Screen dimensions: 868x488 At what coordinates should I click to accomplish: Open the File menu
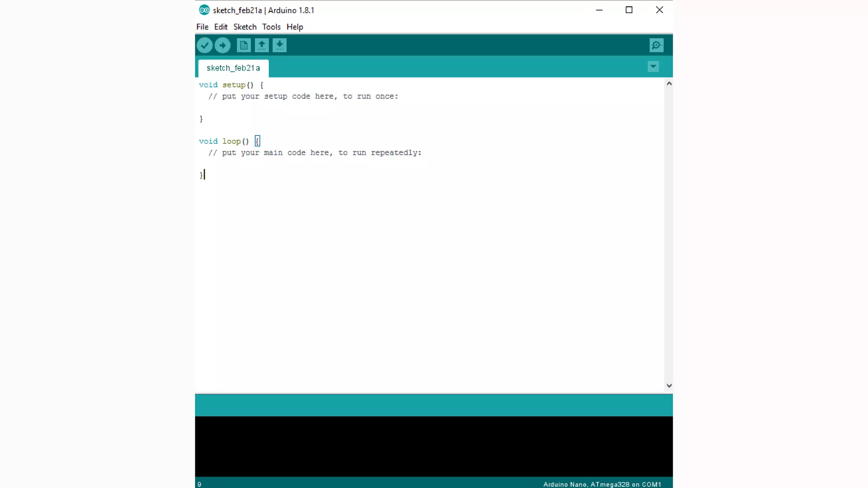click(x=202, y=27)
